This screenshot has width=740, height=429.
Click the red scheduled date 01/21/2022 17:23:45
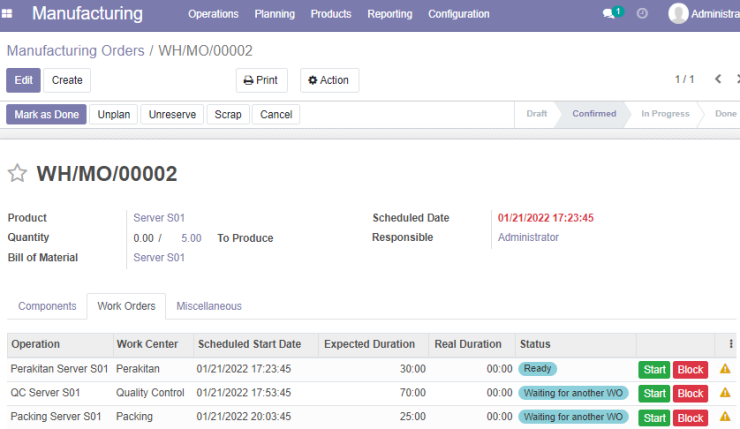[546, 218]
